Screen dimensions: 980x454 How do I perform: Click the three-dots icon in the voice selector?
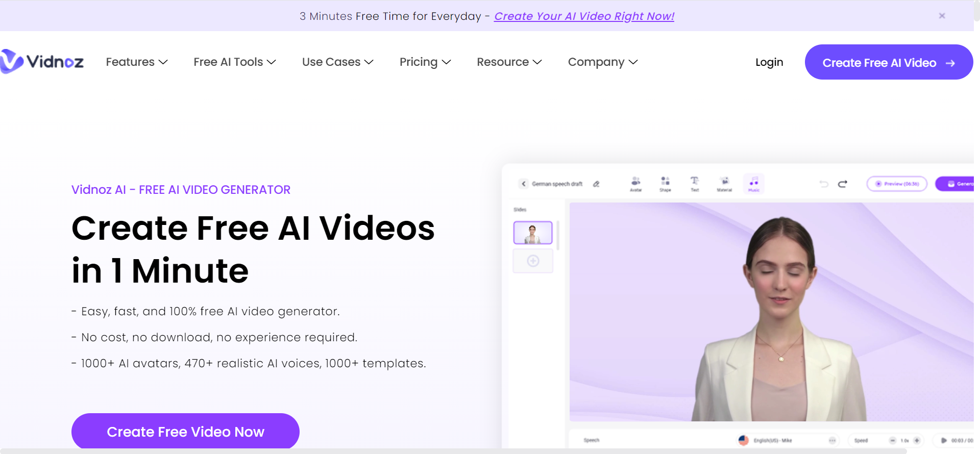pyautogui.click(x=832, y=440)
